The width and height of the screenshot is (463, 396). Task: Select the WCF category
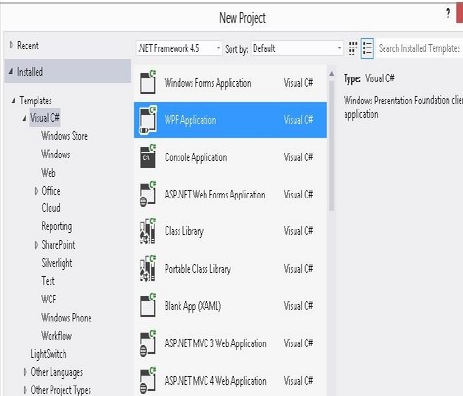[49, 299]
